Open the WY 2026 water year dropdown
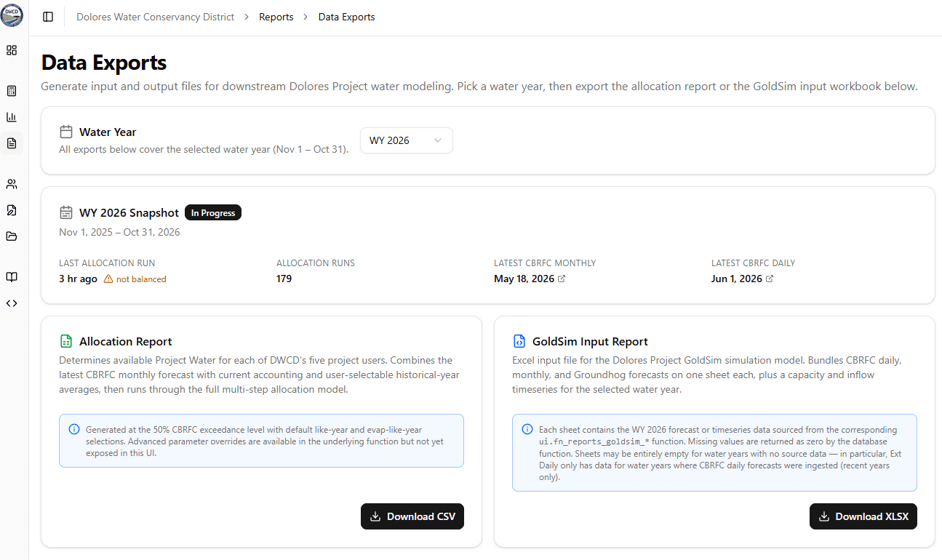942x560 pixels. [407, 140]
